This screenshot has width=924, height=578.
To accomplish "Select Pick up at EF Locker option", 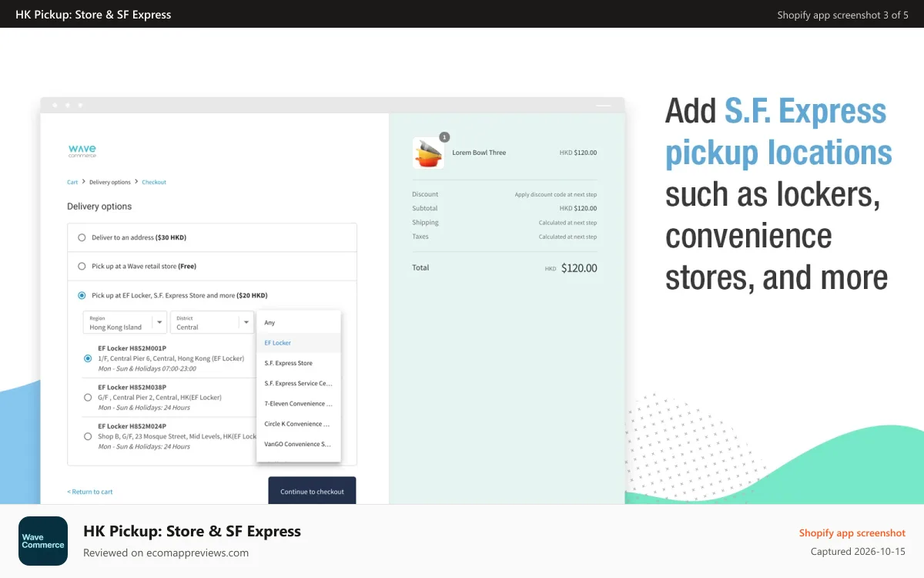I will [x=82, y=295].
